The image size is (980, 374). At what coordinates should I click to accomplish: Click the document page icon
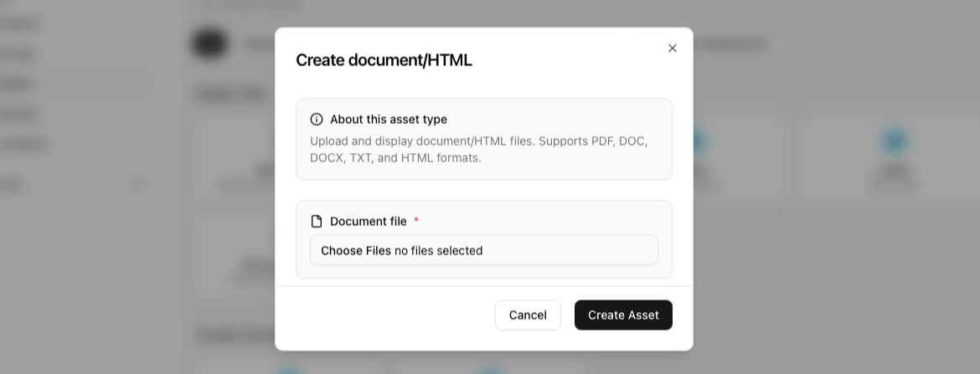(317, 222)
